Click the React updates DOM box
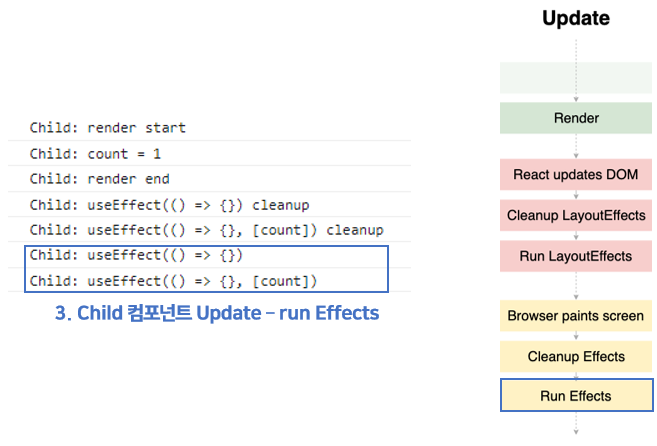Image resolution: width=657 pixels, height=446 pixels. point(576,174)
